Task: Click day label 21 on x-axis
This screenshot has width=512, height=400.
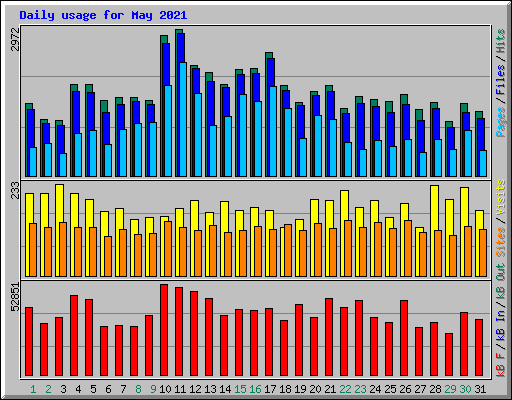Action: 330,389
